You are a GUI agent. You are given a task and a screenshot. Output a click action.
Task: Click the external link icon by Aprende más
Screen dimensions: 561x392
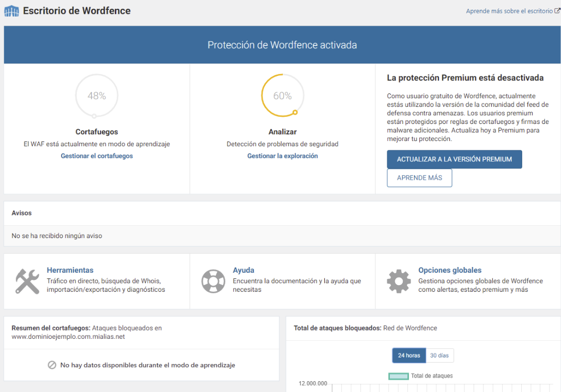(x=557, y=11)
